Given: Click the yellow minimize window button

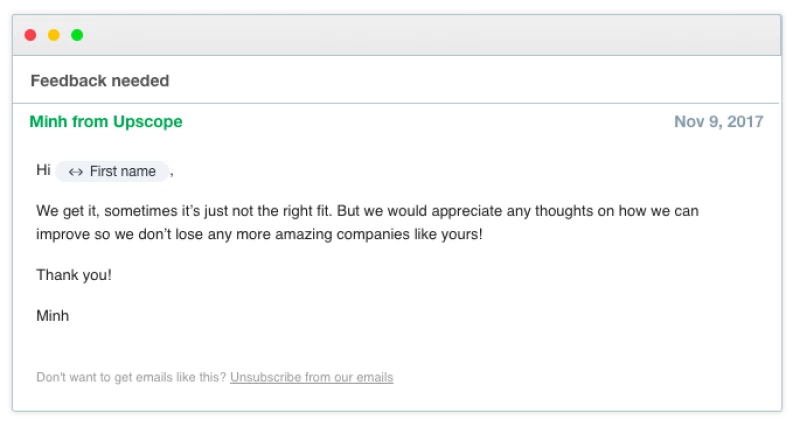Looking at the screenshot, I should (54, 35).
